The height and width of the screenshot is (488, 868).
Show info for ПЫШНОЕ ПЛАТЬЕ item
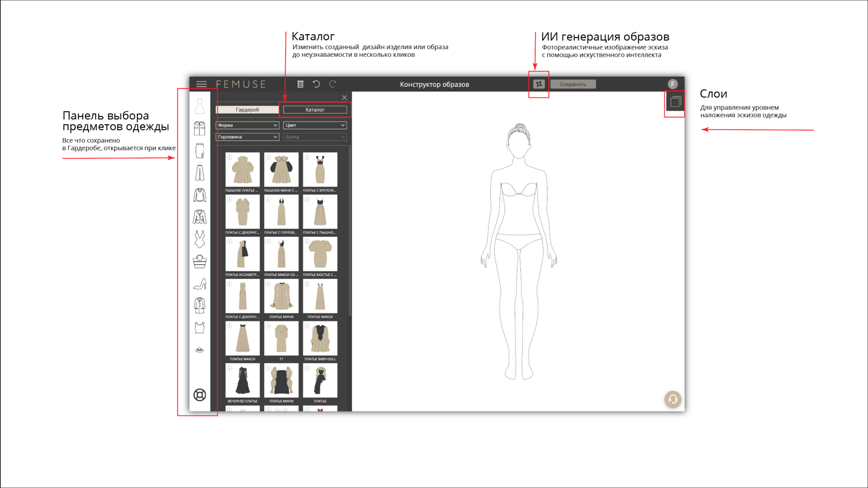pyautogui.click(x=229, y=157)
